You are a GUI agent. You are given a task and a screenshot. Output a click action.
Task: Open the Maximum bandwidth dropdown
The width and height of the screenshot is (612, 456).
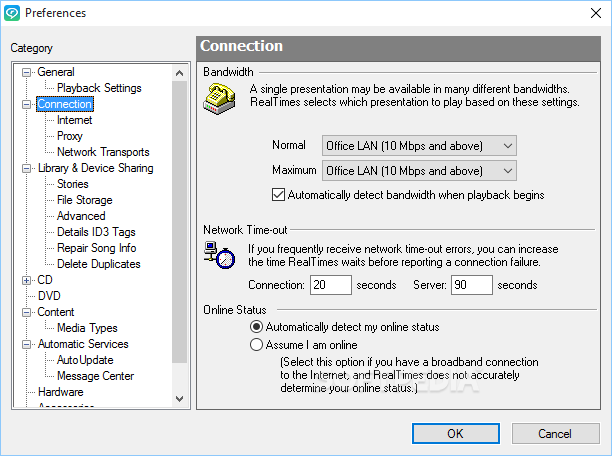(419, 171)
